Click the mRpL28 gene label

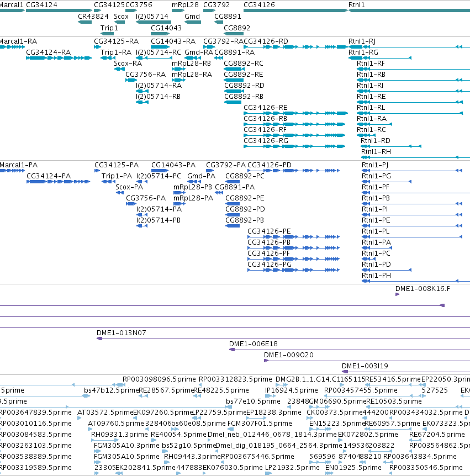point(185,5)
